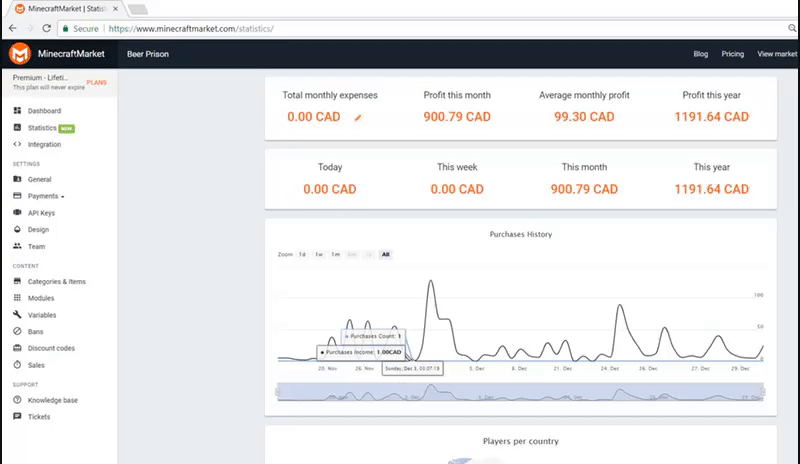Image resolution: width=800 pixels, height=464 pixels.
Task: Click the Beer Prison store name
Action: [x=148, y=54]
